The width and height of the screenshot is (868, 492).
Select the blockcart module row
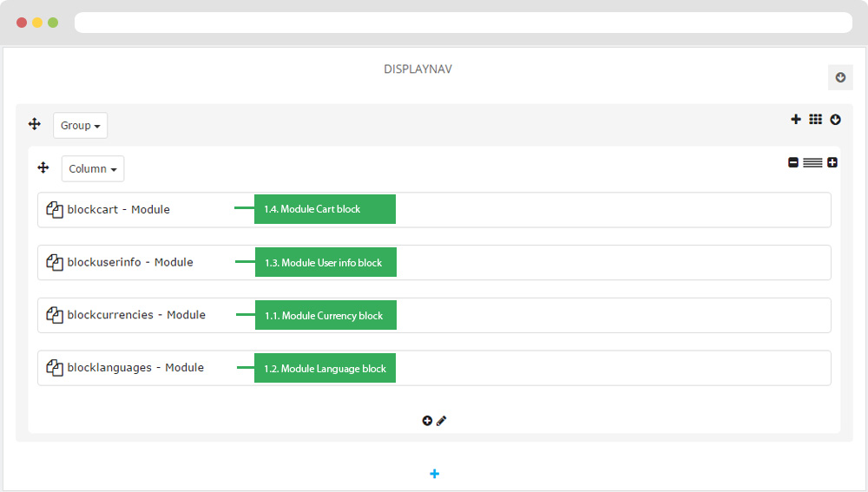point(434,210)
